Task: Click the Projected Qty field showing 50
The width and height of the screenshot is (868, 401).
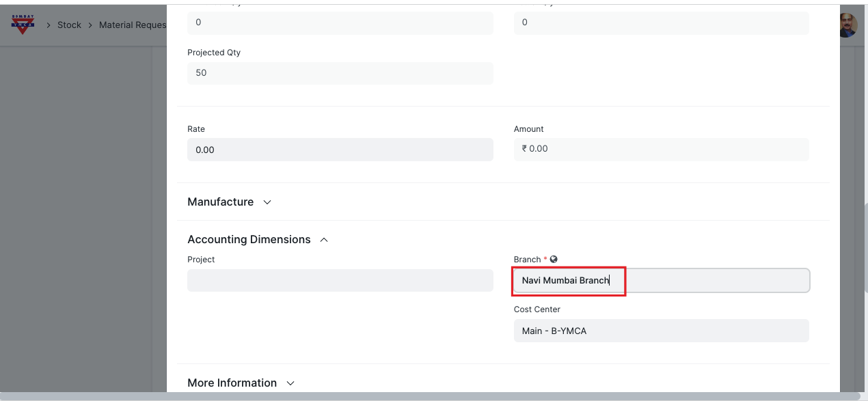Action: pos(340,73)
